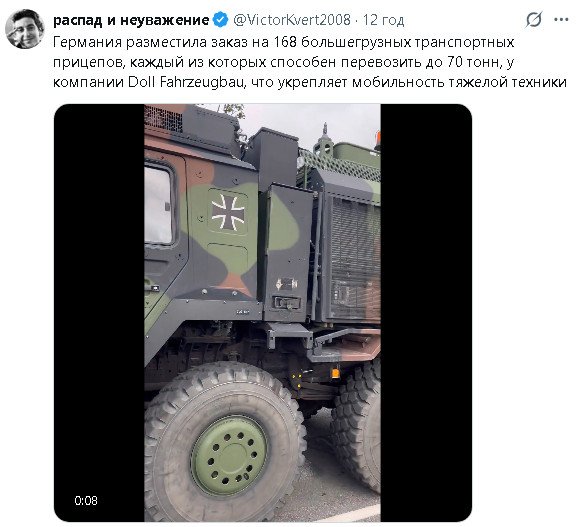Click the words "Doll Fahrzeugbau" in the post
Image resolution: width=580 pixels, height=527 pixels.
pos(187,82)
